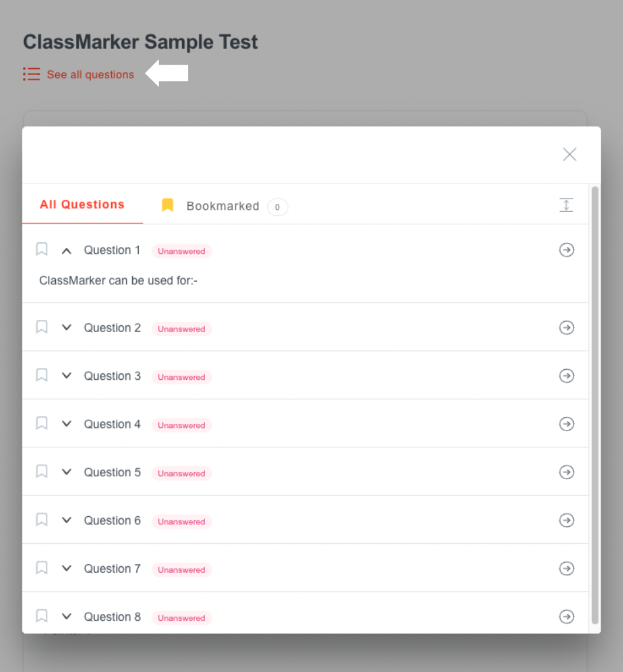Click the See all questions link
Viewport: 623px width, 672px height.
tap(91, 75)
